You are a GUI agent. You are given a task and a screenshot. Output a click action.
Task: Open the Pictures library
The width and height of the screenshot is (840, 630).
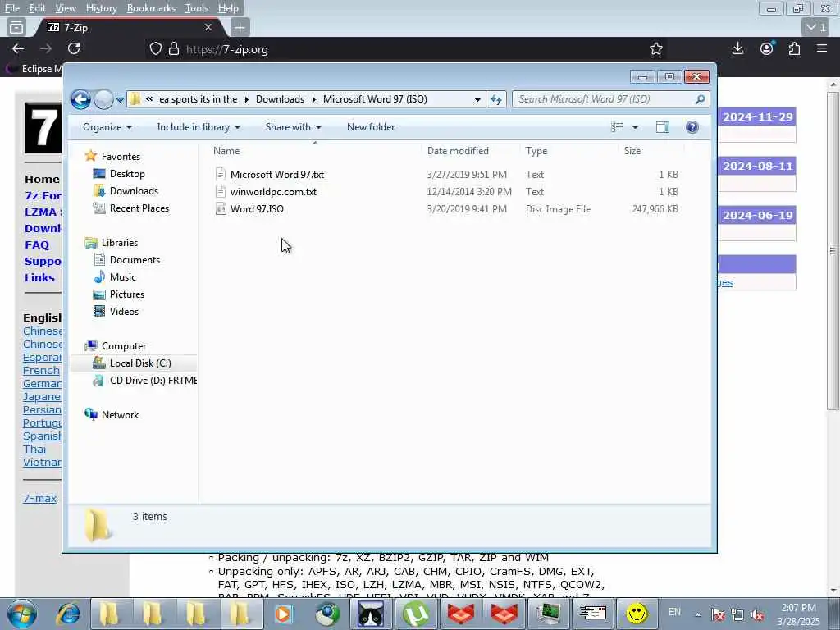click(x=119, y=294)
